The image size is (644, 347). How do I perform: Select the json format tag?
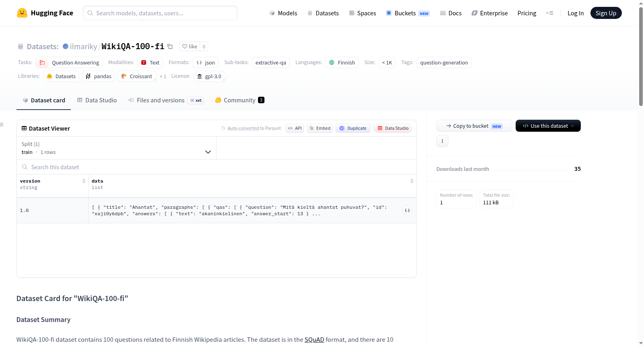click(x=206, y=62)
